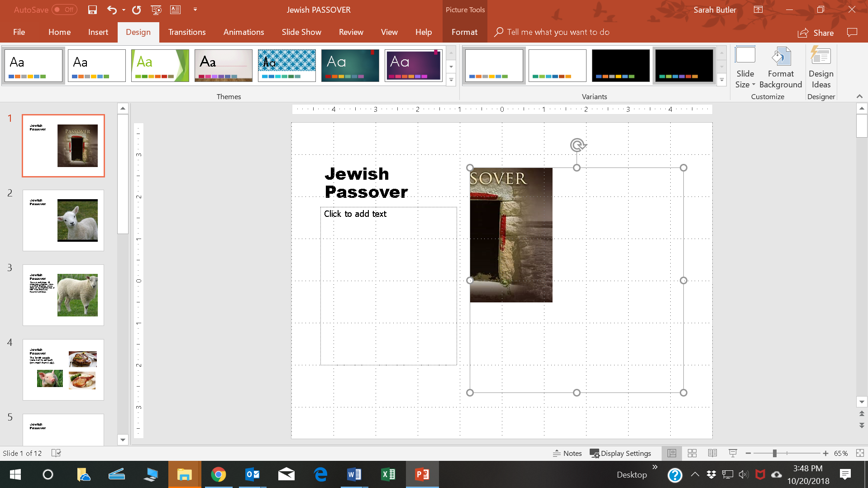
Task: Click the Windows Start button
Action: click(x=15, y=474)
